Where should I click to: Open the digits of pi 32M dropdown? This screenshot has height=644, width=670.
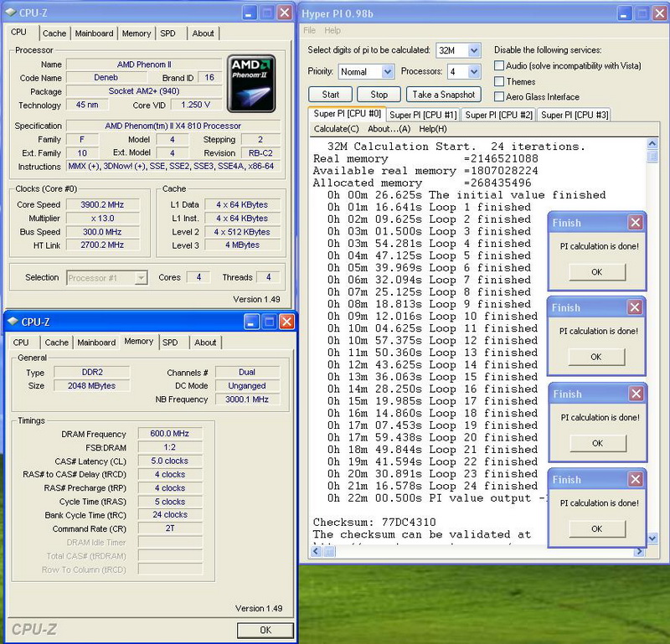click(474, 51)
